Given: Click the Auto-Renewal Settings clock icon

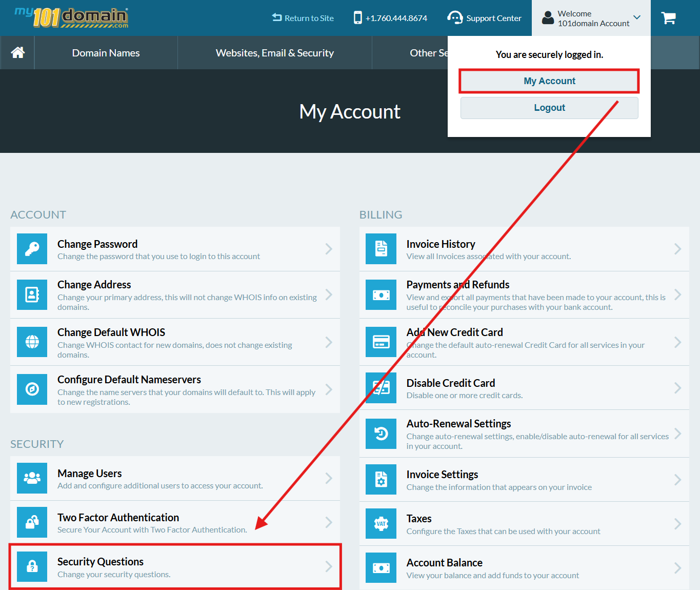Looking at the screenshot, I should coord(381,434).
